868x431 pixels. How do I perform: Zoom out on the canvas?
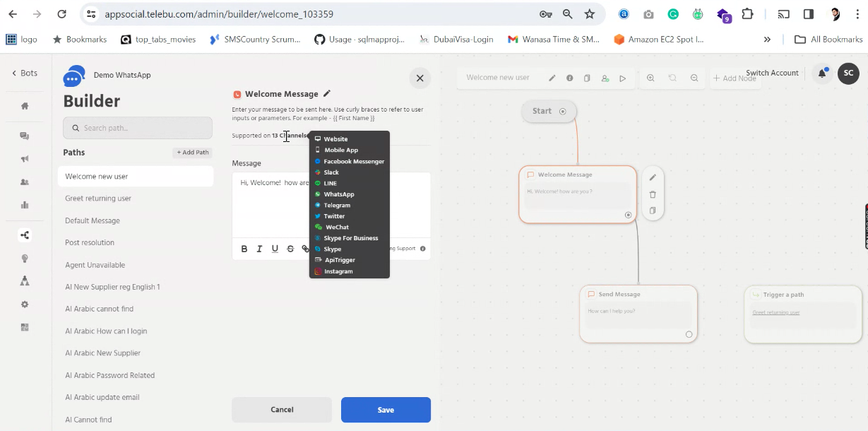click(x=694, y=78)
